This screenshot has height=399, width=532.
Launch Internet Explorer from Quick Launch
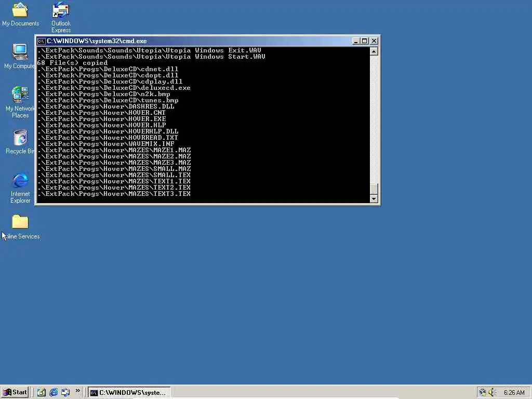pos(54,393)
